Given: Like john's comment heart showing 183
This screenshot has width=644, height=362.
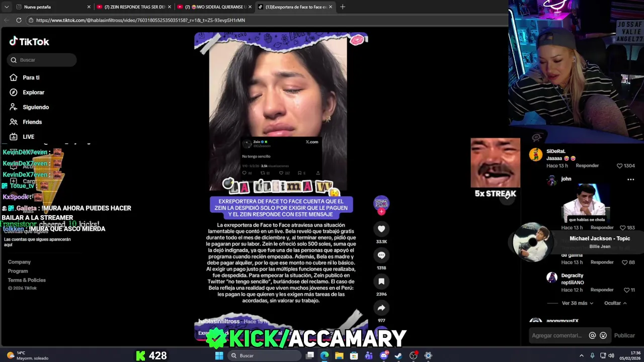Looking at the screenshot, I should 623,228.
